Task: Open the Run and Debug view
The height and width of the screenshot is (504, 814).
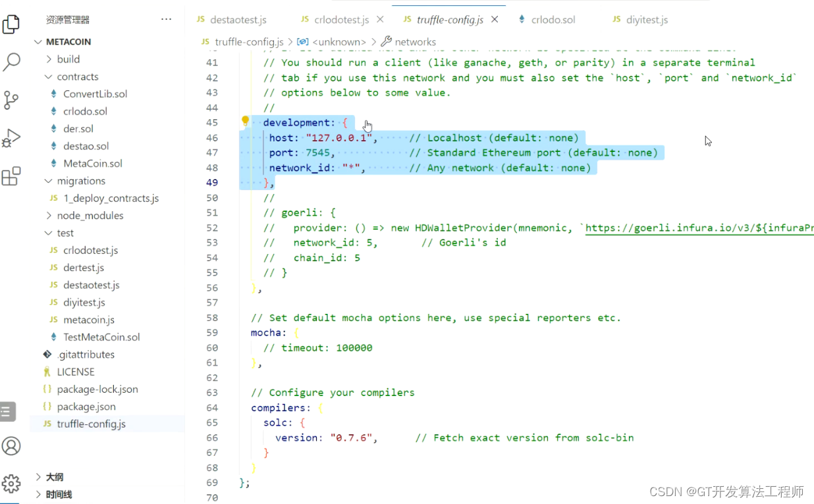Action: point(11,138)
